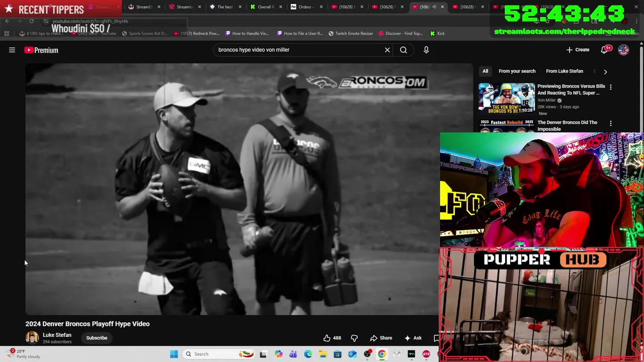Start a voice search with the microphone
The image size is (644, 362).
[426, 50]
